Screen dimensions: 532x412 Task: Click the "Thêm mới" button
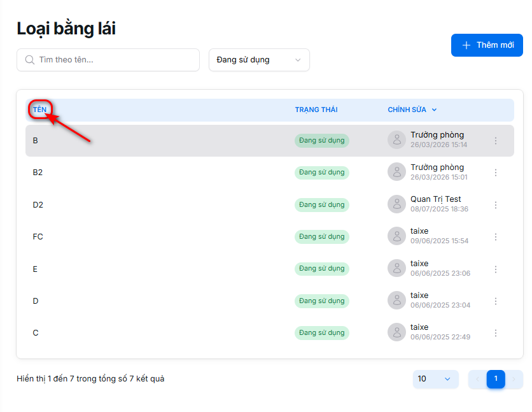coord(487,45)
